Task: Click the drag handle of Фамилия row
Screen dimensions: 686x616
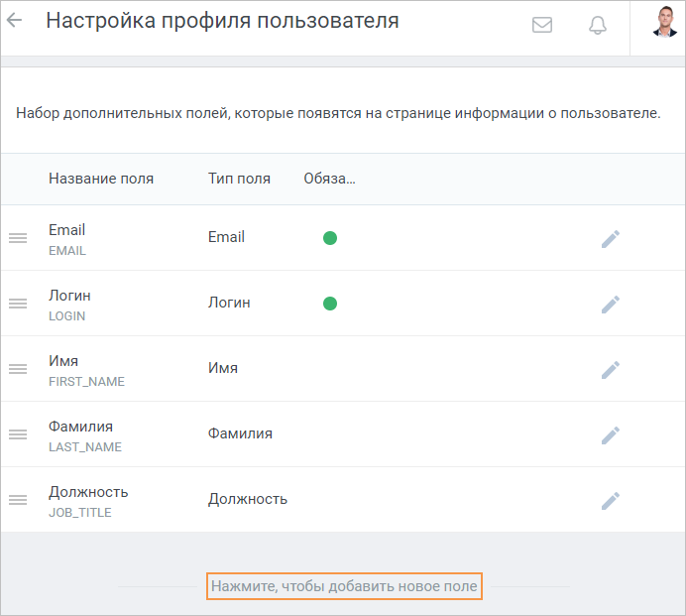Action: 18,433
